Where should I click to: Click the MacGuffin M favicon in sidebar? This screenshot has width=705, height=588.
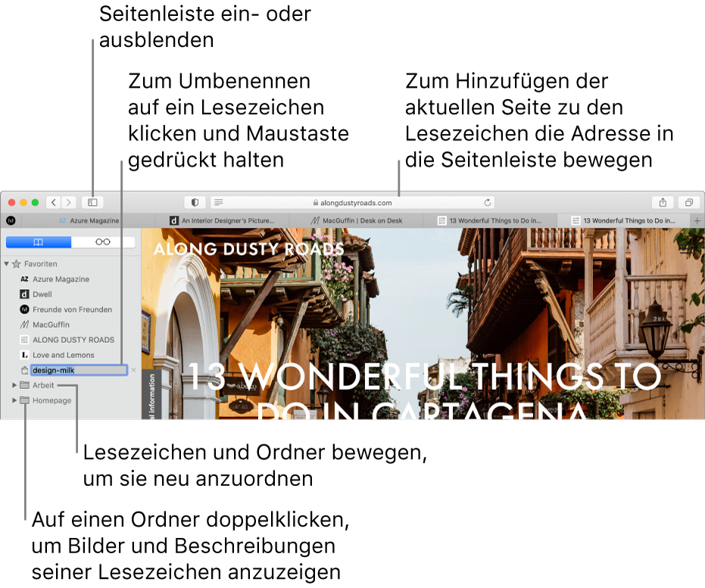(x=25, y=325)
